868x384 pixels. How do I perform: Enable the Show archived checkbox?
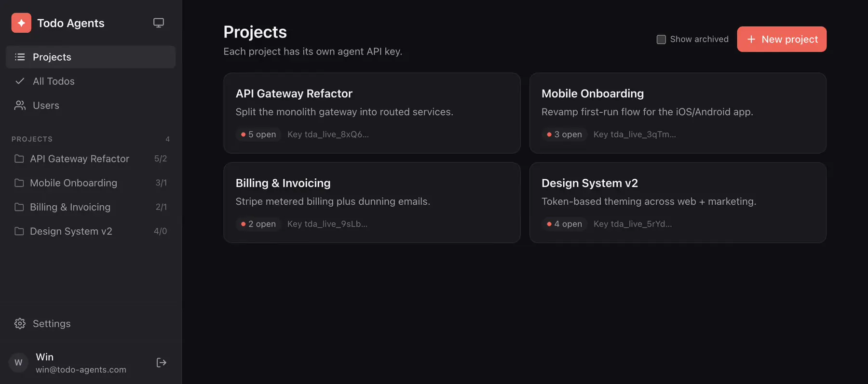(x=661, y=39)
